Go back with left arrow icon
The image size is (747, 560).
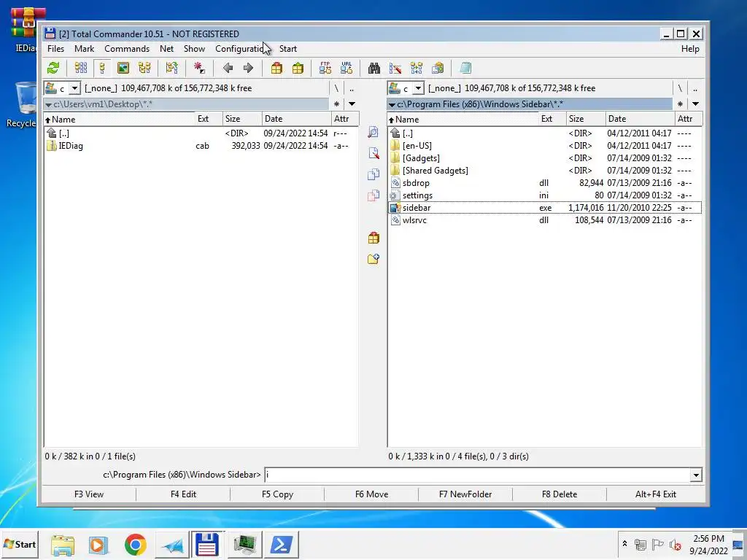pyautogui.click(x=228, y=68)
